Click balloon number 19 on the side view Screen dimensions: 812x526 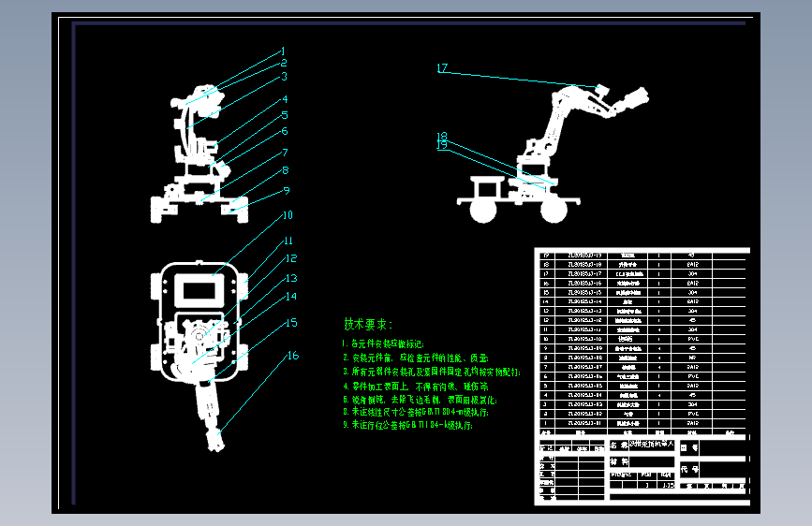pos(442,145)
